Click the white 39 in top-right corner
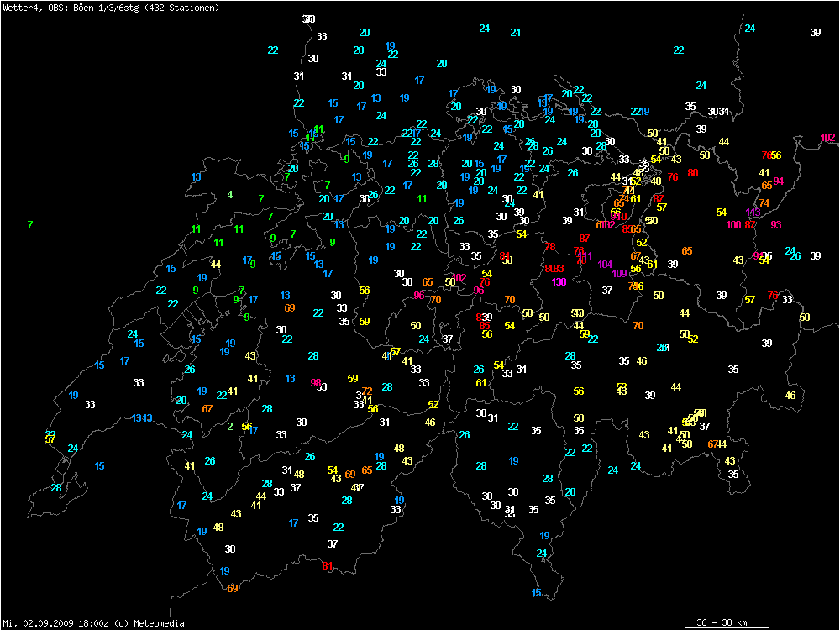 (x=816, y=33)
